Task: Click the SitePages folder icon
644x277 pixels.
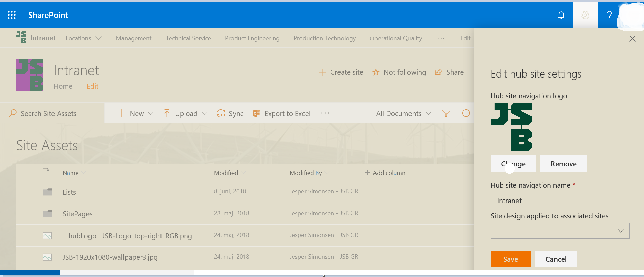Action: pyautogui.click(x=47, y=214)
